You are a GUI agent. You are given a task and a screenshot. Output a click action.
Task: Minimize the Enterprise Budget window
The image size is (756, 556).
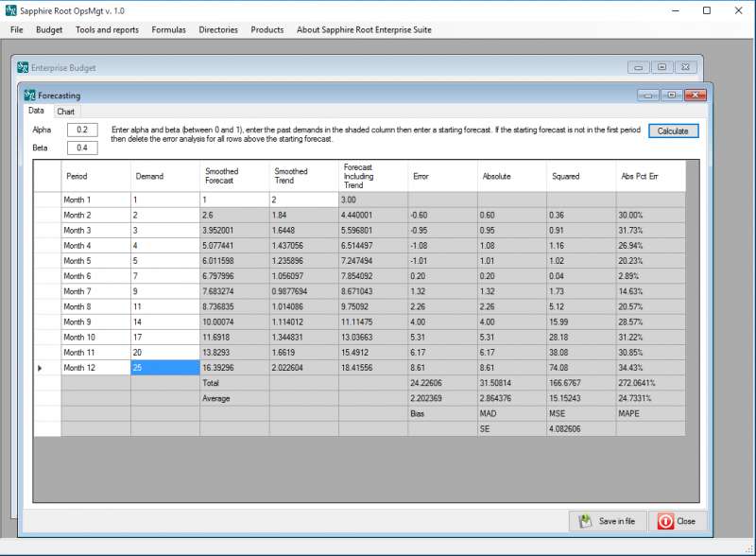click(x=639, y=67)
